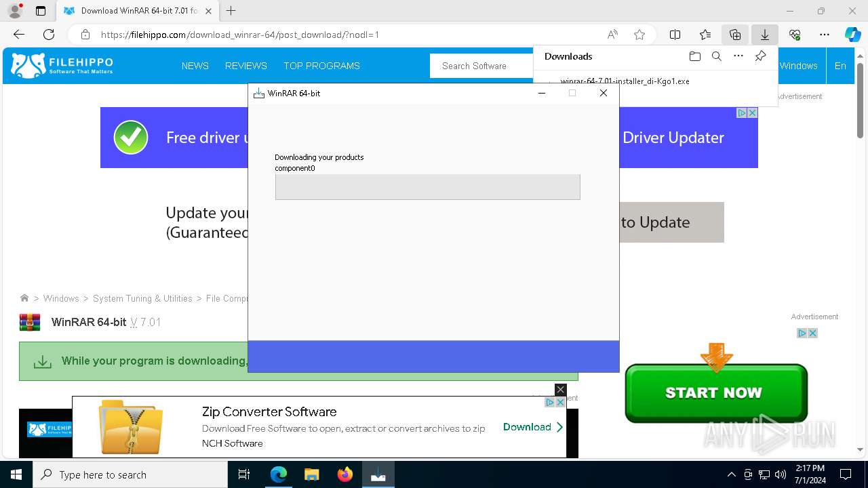The width and height of the screenshot is (868, 488).
Task: Click the address bar URL
Action: [x=240, y=35]
